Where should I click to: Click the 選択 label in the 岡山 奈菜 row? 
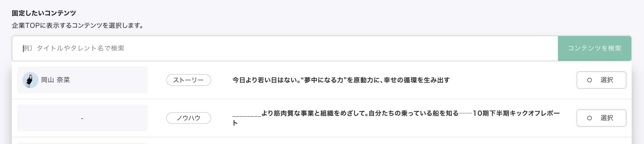[607, 80]
